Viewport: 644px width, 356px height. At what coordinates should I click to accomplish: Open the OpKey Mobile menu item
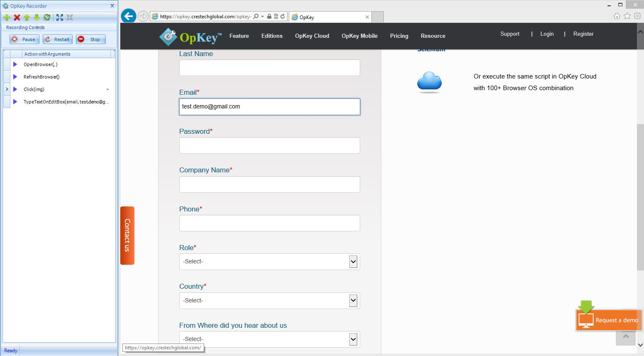359,36
